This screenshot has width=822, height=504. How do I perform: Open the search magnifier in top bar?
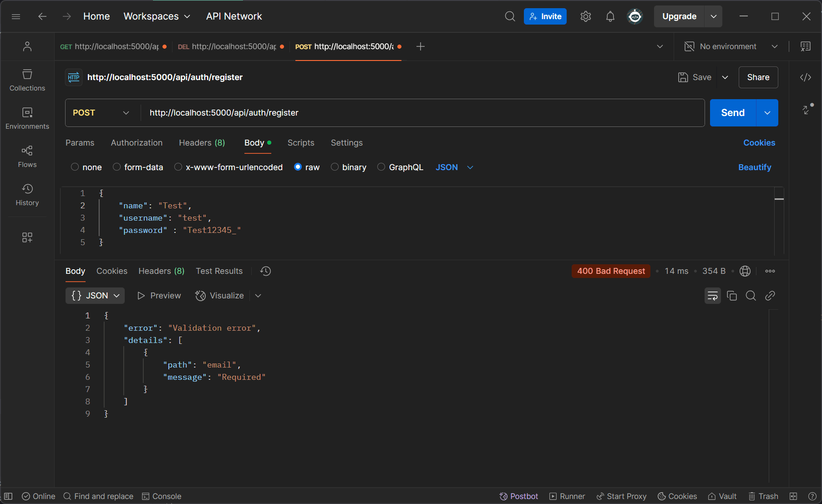[510, 16]
